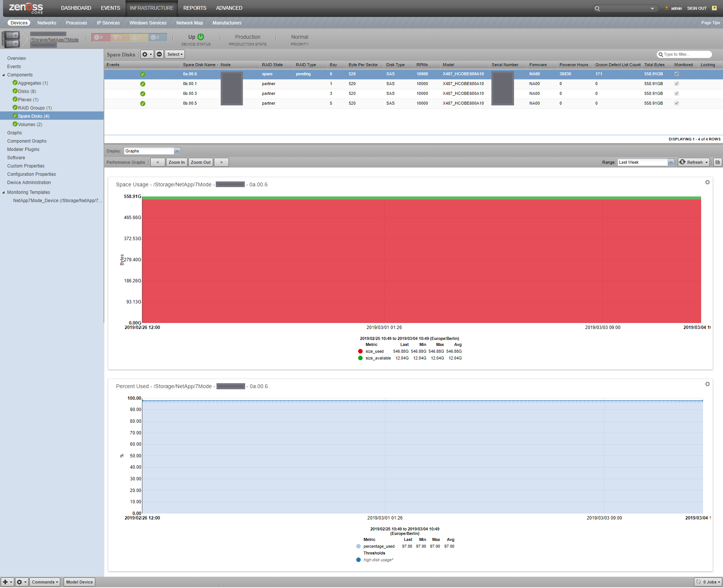Viewport: 723px width, 588px height.
Task: Click the Percent Used graph settings gear
Action: [707, 384]
